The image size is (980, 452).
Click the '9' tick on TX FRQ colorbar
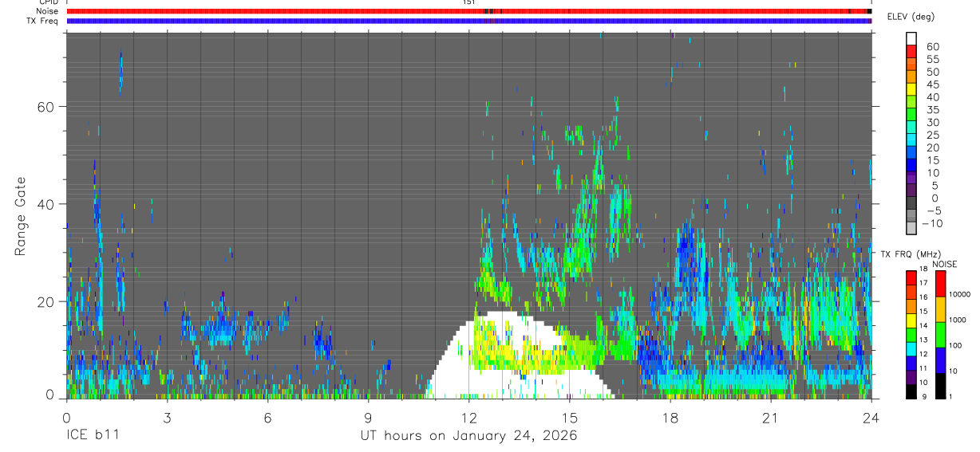tap(924, 396)
